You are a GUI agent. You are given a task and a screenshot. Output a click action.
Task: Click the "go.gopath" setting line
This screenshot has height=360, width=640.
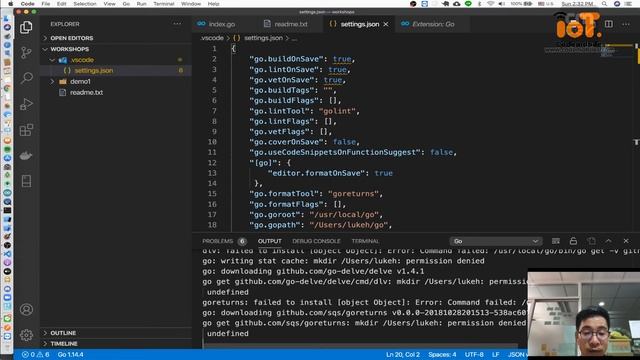tap(320, 225)
